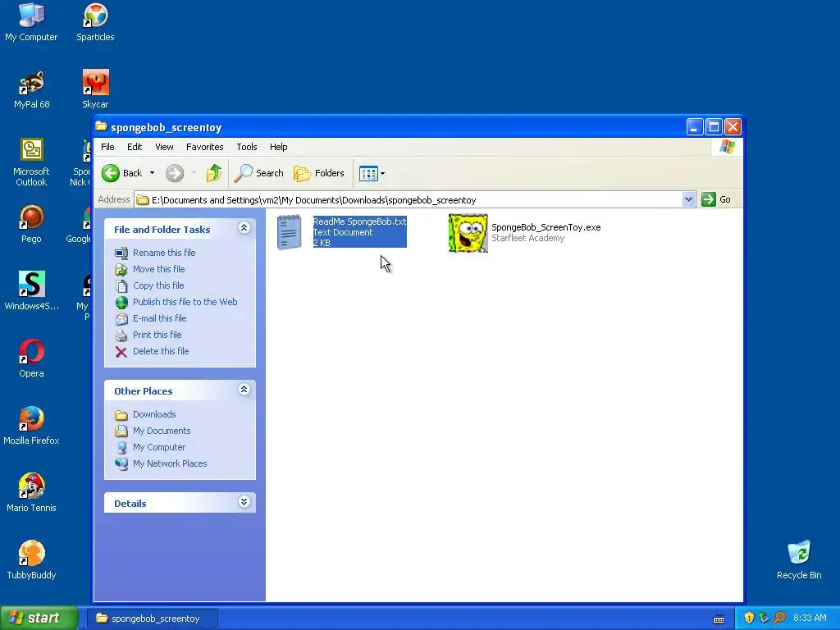
Task: Select the SpongeBob_ScreenToy.exe file name
Action: (x=546, y=227)
